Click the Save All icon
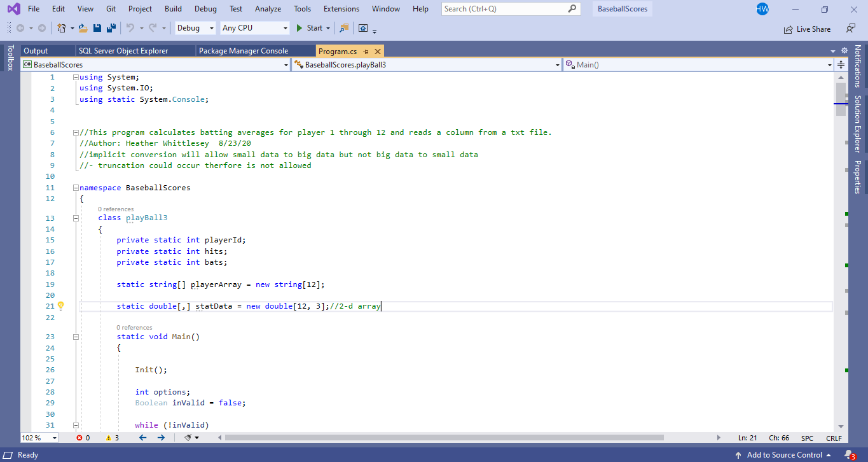Viewport: 868px width, 462px height. click(111, 28)
